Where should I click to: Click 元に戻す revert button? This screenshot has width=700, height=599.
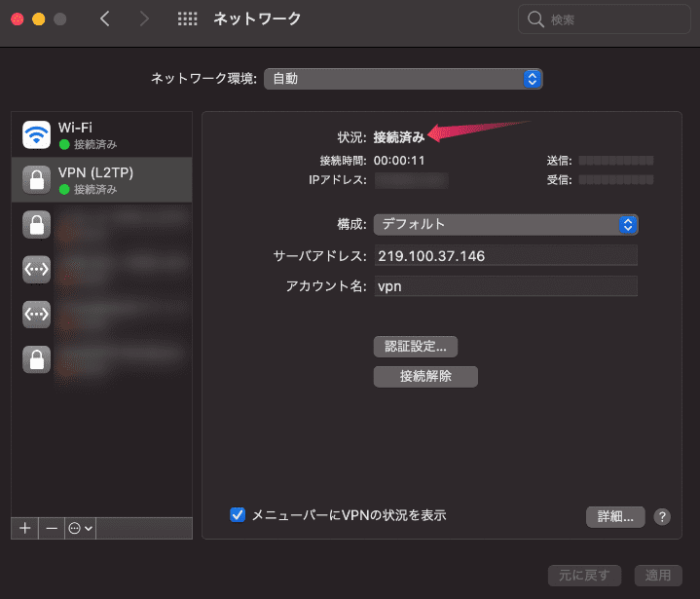pyautogui.click(x=584, y=576)
